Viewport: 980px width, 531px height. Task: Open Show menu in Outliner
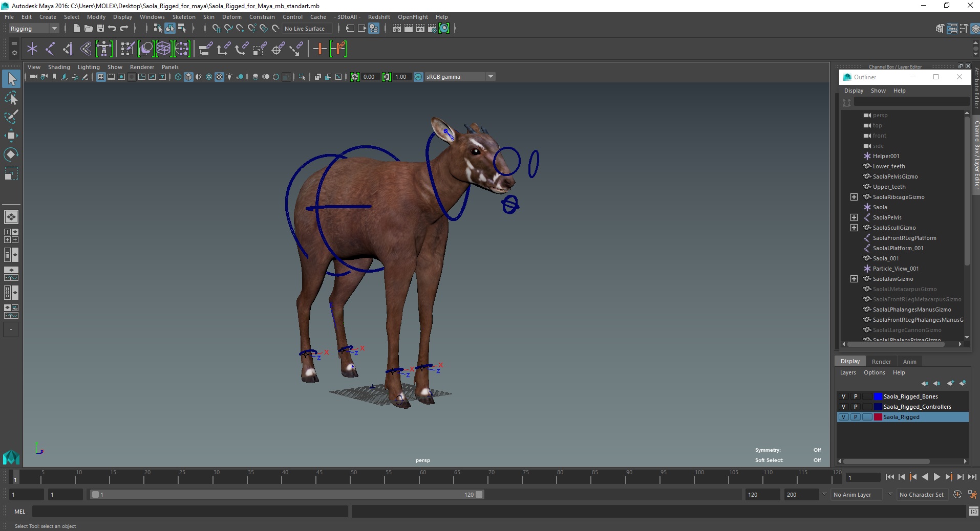click(878, 91)
